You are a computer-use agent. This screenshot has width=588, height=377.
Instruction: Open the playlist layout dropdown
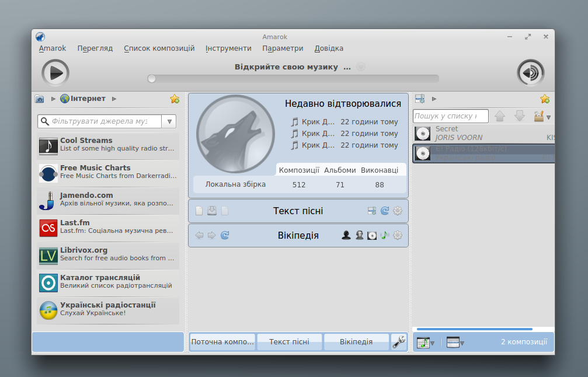[455, 343]
